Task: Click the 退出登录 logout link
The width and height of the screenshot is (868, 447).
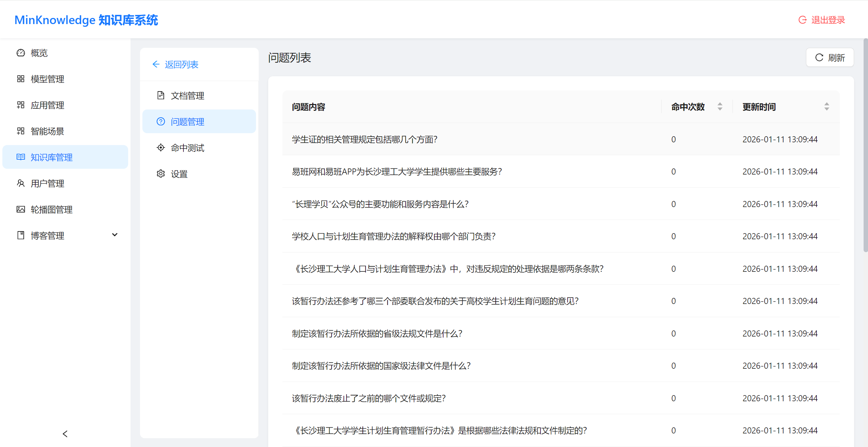Action: tap(827, 20)
